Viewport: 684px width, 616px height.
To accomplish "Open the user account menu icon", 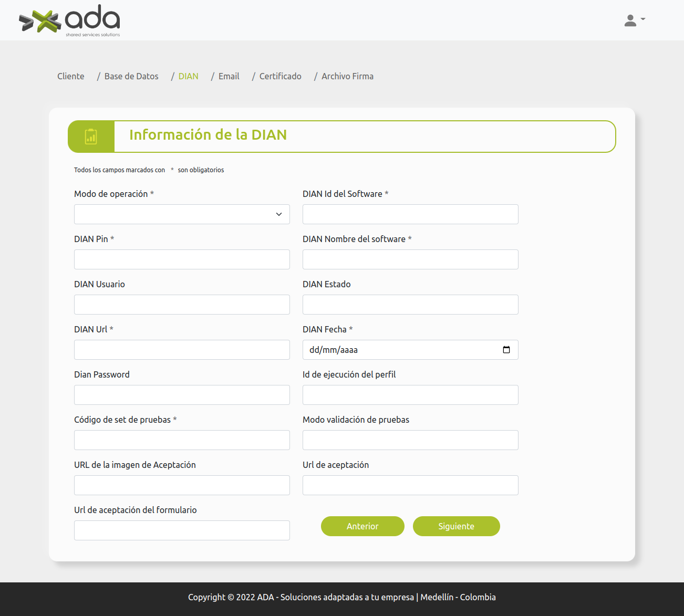I will tap(634, 20).
